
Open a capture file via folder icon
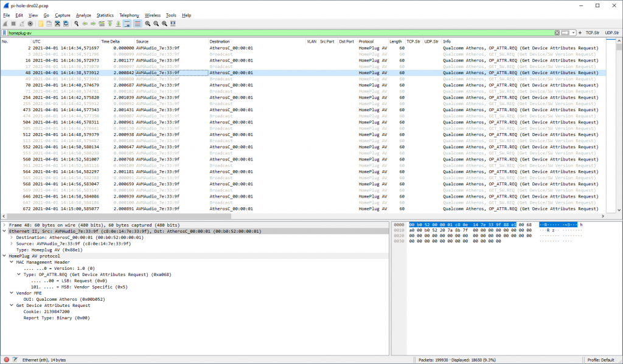41,24
